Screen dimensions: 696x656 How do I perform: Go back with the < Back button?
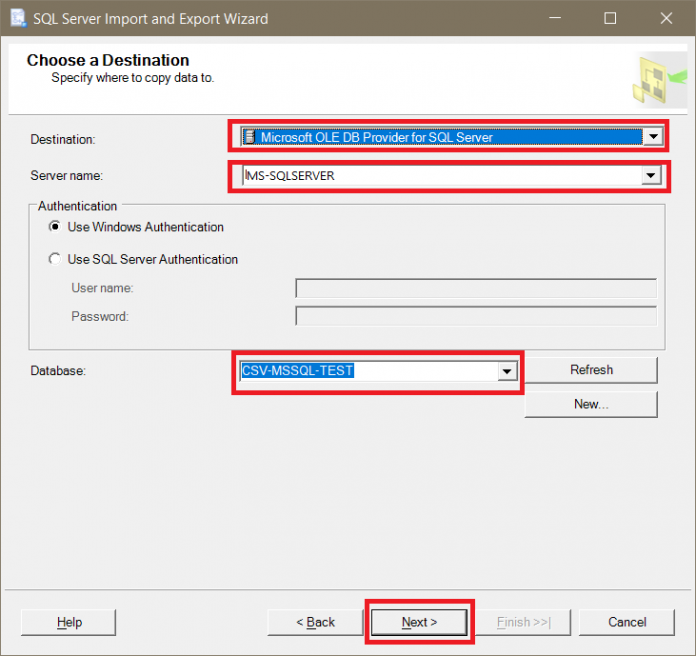pyautogui.click(x=315, y=622)
